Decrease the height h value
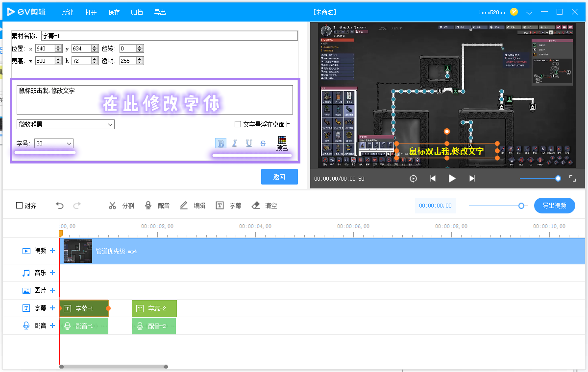This screenshot has height=372, width=588. coord(94,63)
